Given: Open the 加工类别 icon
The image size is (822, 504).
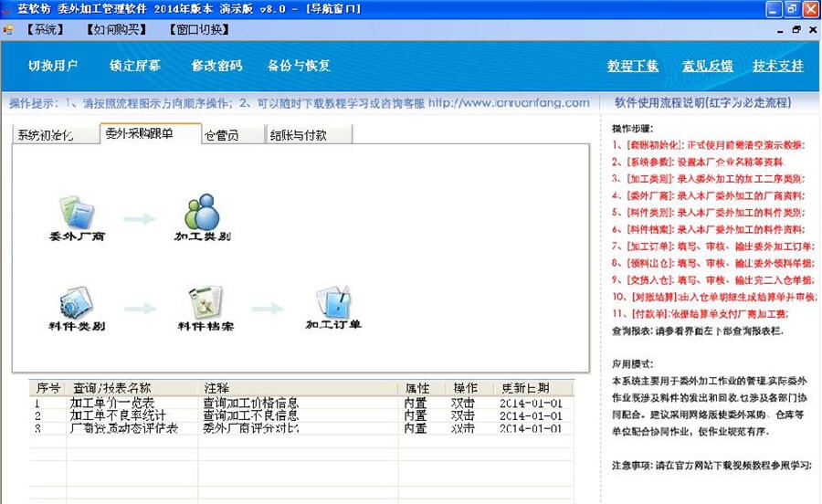Looking at the screenshot, I should (x=203, y=218).
